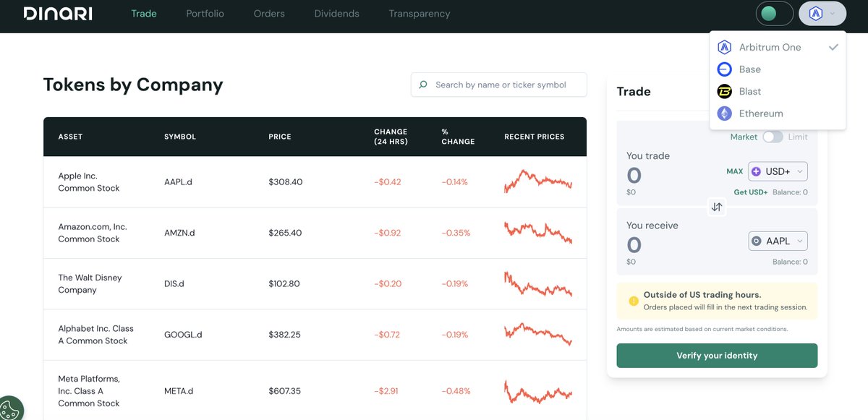Click the PRICE column header
This screenshot has height=420, width=868.
[279, 137]
